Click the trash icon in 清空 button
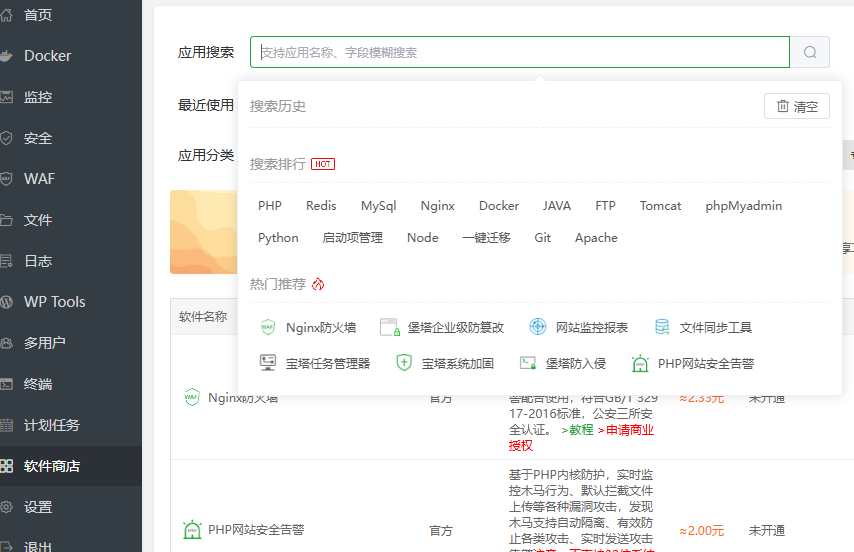Viewport: 854px width, 552px height. pos(783,106)
